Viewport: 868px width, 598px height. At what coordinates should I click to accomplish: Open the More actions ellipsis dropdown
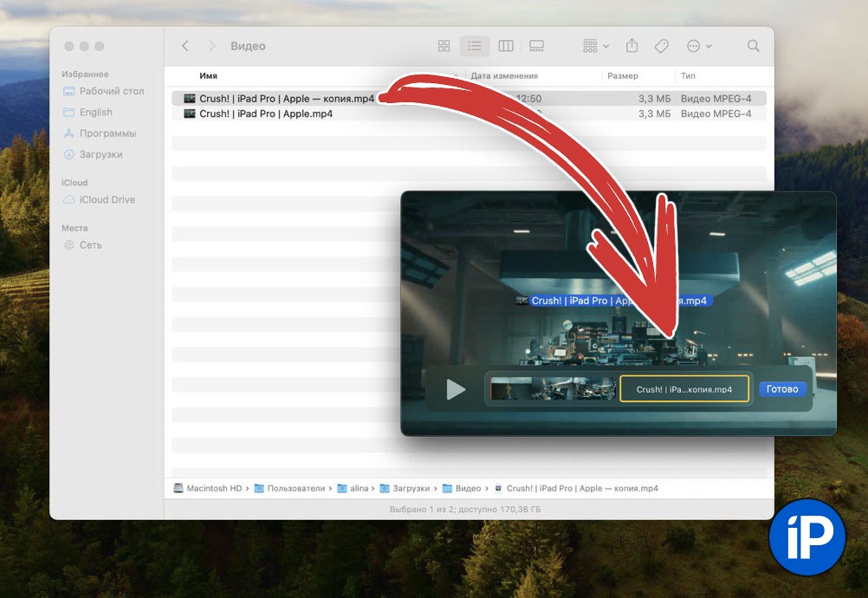[698, 46]
